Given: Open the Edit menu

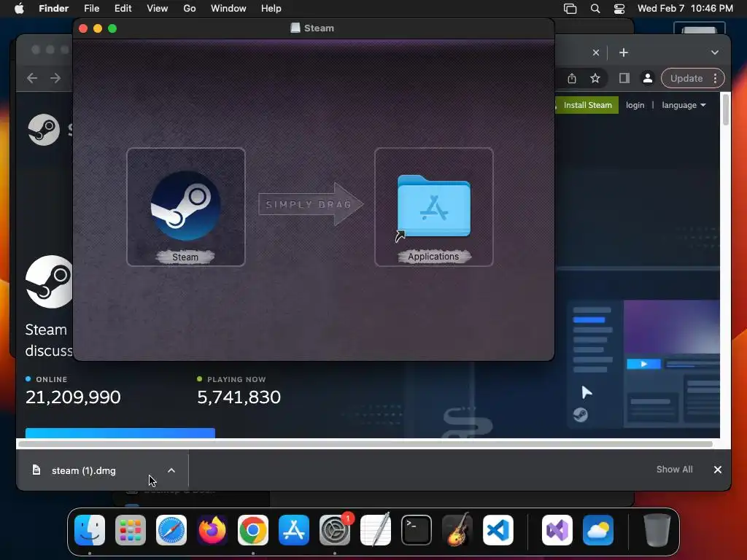Looking at the screenshot, I should (x=123, y=9).
